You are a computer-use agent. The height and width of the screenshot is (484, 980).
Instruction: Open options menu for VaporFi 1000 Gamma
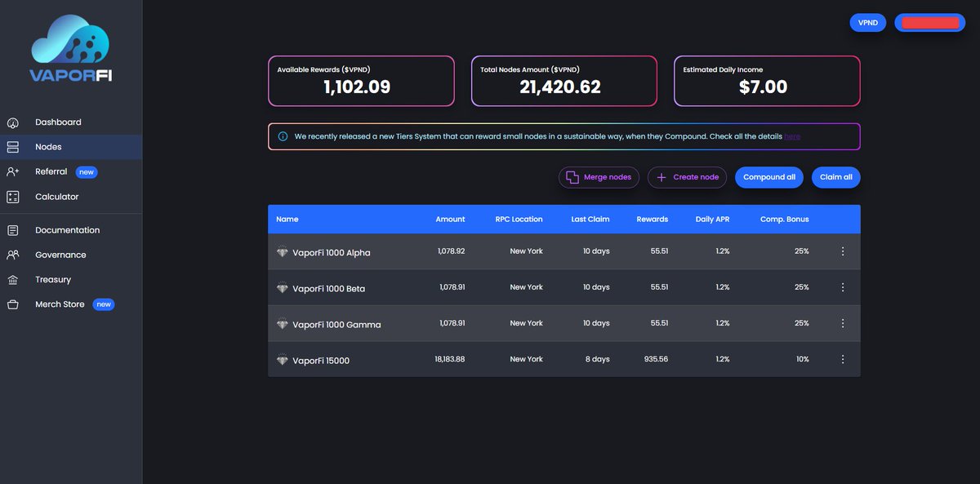coord(843,323)
